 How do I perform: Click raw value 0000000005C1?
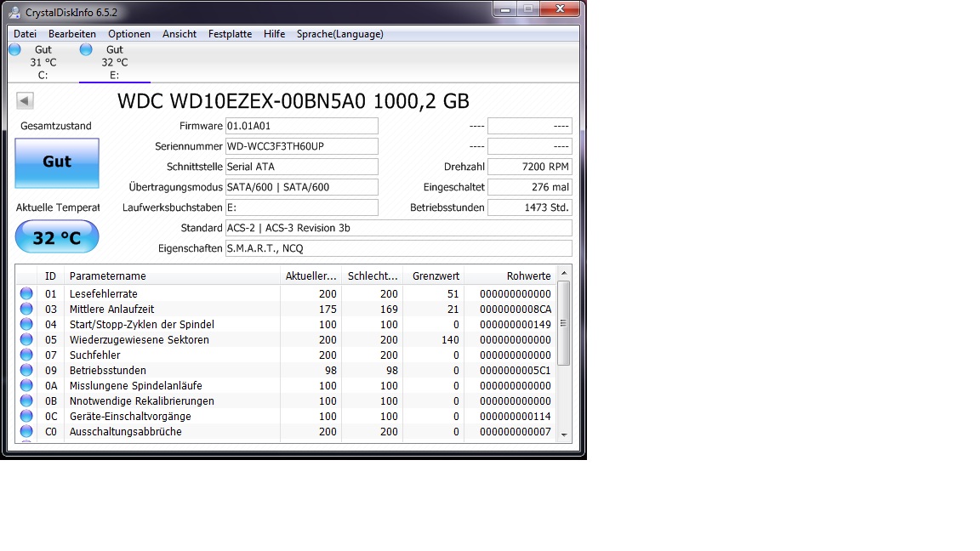point(516,370)
